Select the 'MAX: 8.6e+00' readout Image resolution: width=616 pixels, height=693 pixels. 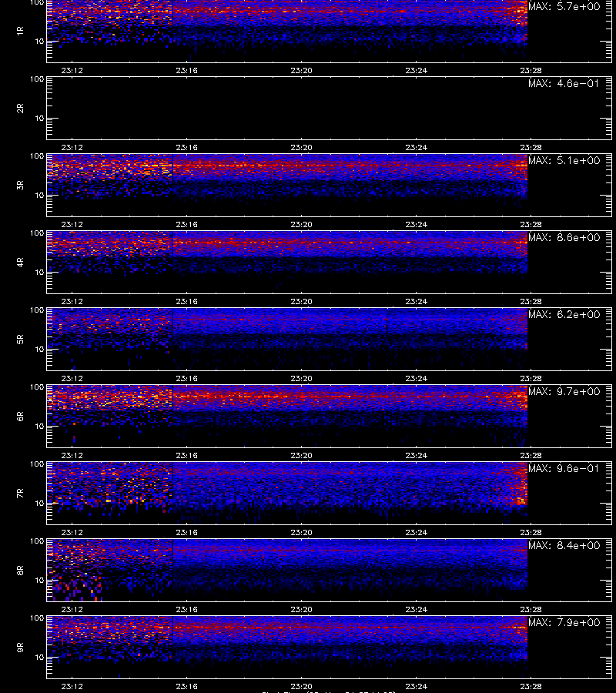564,237
